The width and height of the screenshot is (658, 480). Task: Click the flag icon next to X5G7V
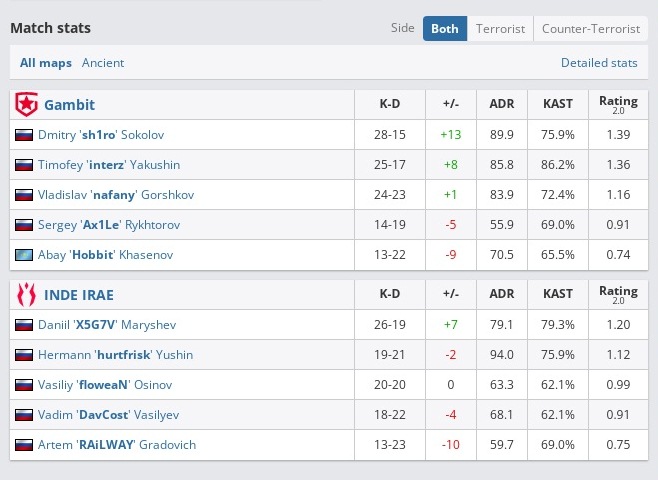[24, 325]
